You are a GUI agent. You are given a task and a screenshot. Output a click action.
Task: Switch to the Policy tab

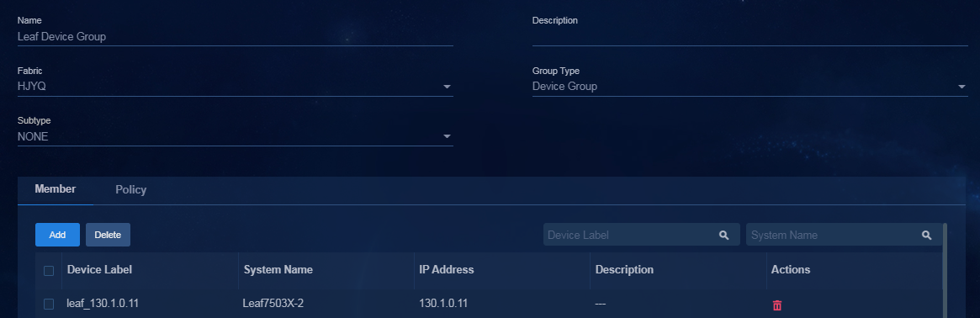(x=130, y=190)
